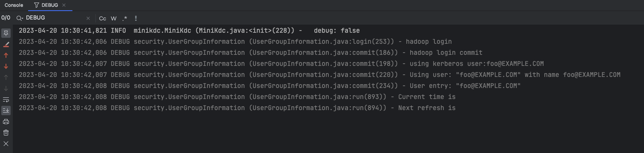
Task: Click the gray up arrow icon
Action: point(6,77)
